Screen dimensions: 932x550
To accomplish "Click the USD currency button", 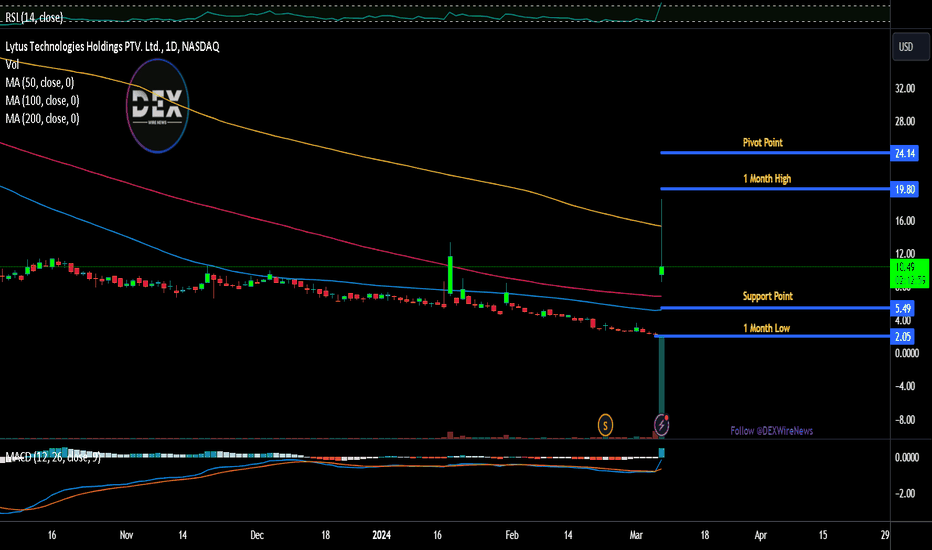I will [x=911, y=47].
